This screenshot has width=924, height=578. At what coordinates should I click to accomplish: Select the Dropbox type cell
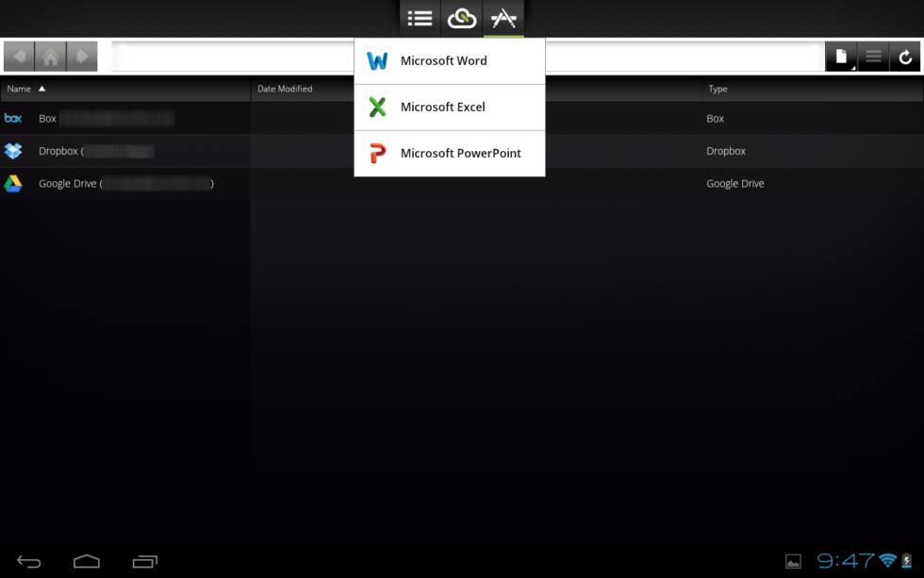726,151
